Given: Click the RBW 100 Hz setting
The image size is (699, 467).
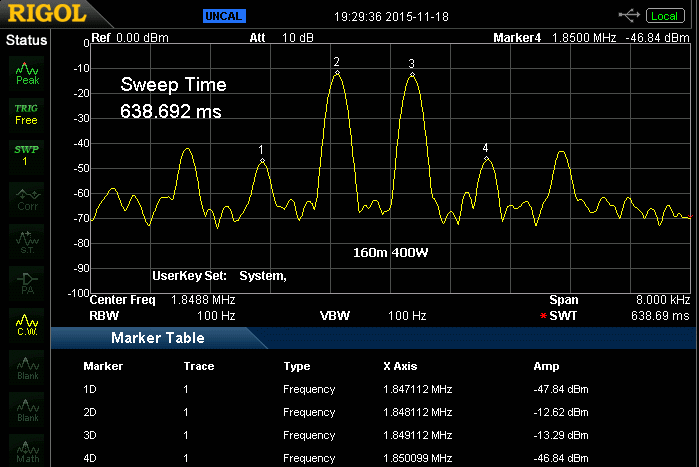Looking at the screenshot, I should tap(215, 316).
